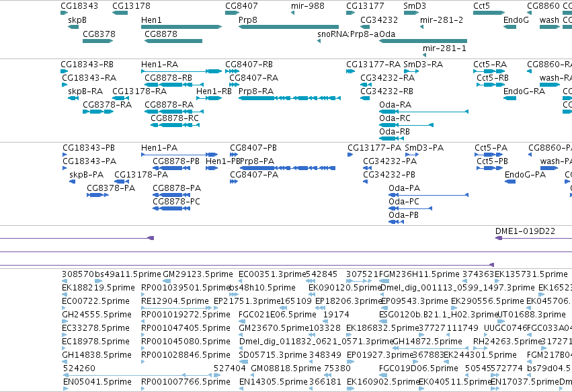Click the FGC019D06.5prime EST label
Viewport: 572px width, 392px height.
(419, 368)
